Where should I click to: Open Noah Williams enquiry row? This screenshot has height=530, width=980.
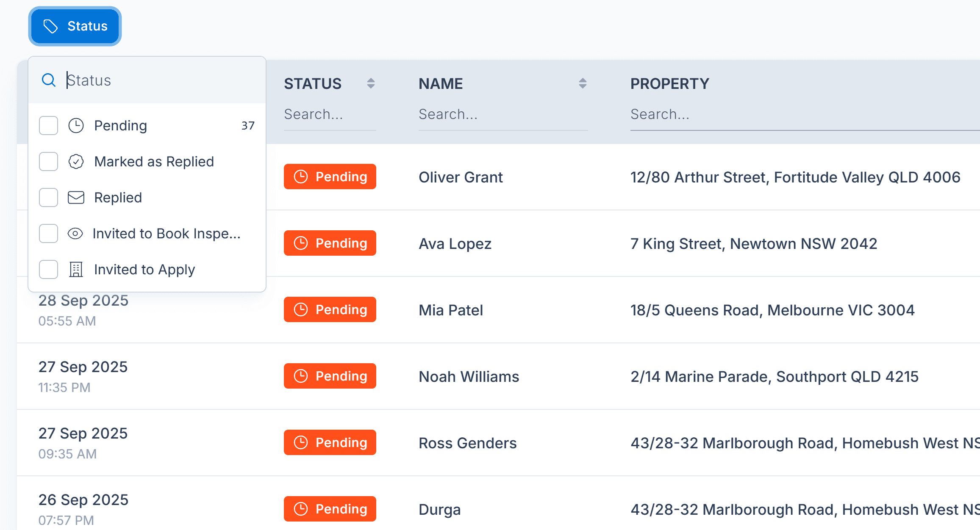click(469, 377)
